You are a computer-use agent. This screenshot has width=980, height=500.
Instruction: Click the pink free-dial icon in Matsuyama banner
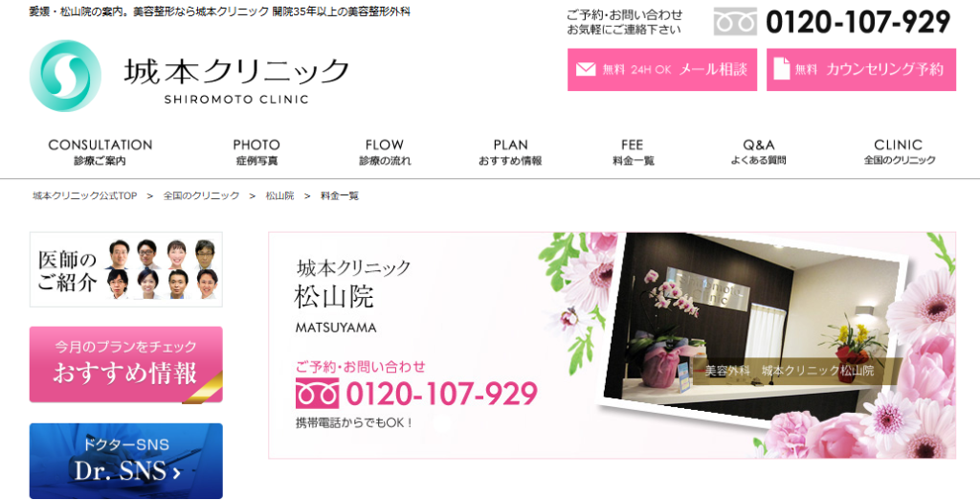(x=317, y=393)
